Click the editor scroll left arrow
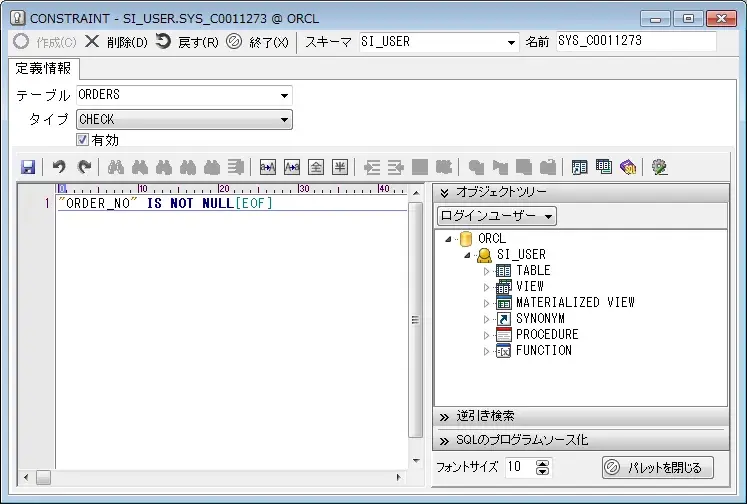The height and width of the screenshot is (504, 747). 26,477
